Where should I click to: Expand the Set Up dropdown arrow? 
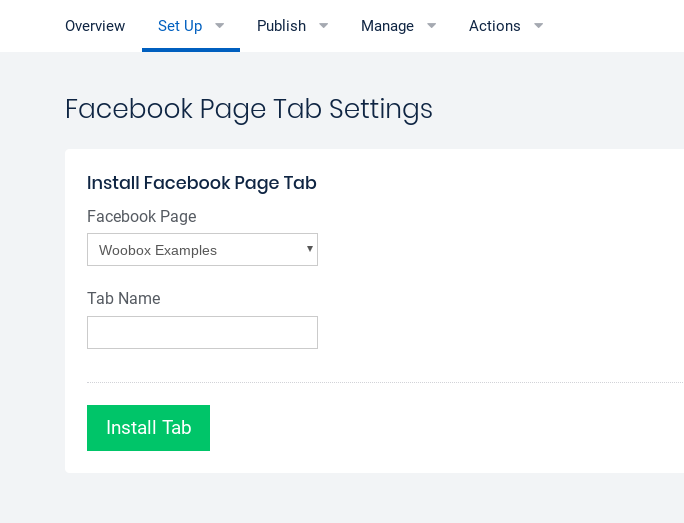(x=220, y=25)
